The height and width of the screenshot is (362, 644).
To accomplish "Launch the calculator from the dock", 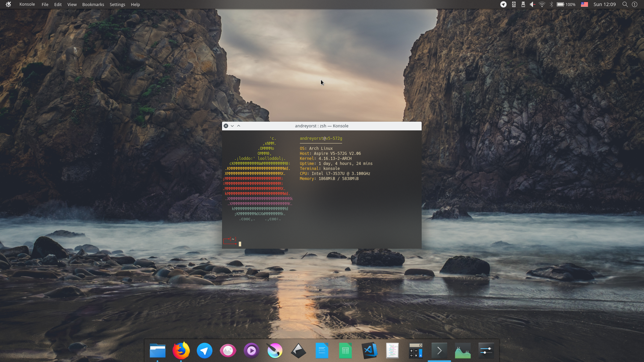I will tap(416, 351).
